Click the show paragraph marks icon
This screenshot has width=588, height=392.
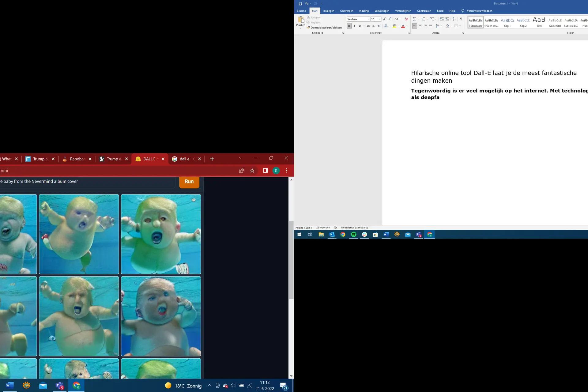(x=461, y=19)
